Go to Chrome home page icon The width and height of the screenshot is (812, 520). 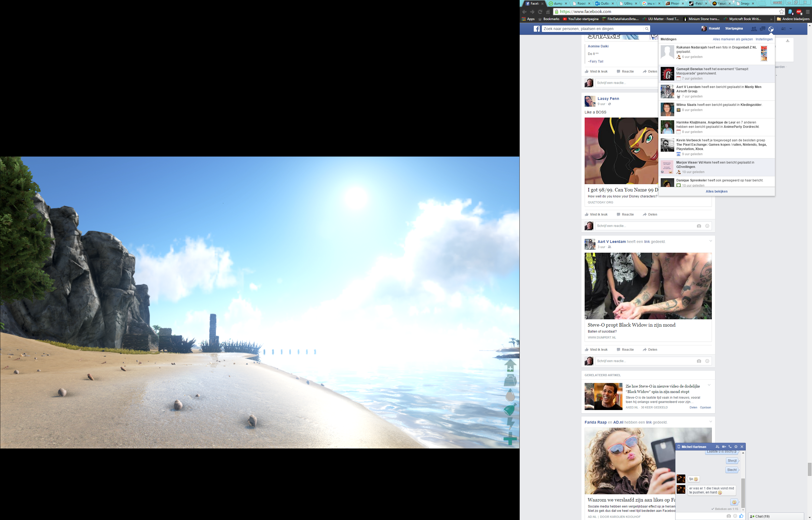pyautogui.click(x=548, y=11)
